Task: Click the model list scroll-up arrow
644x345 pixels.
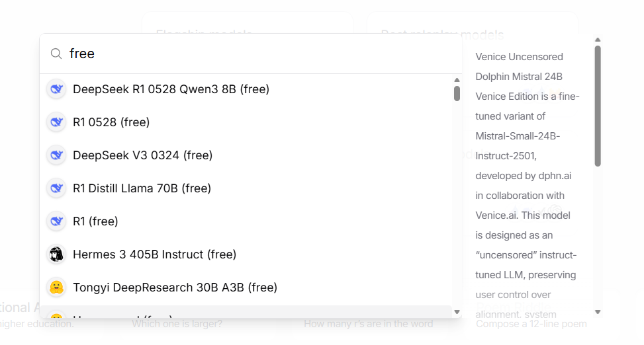Action: click(457, 80)
